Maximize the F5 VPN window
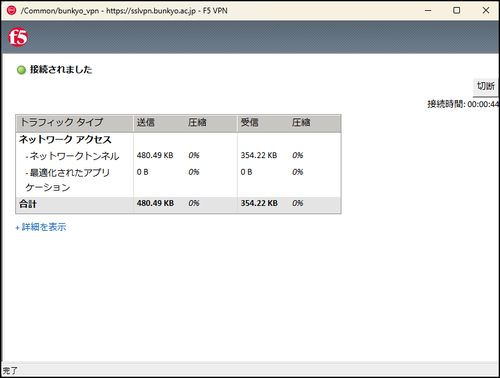The image size is (500, 378). [x=457, y=10]
